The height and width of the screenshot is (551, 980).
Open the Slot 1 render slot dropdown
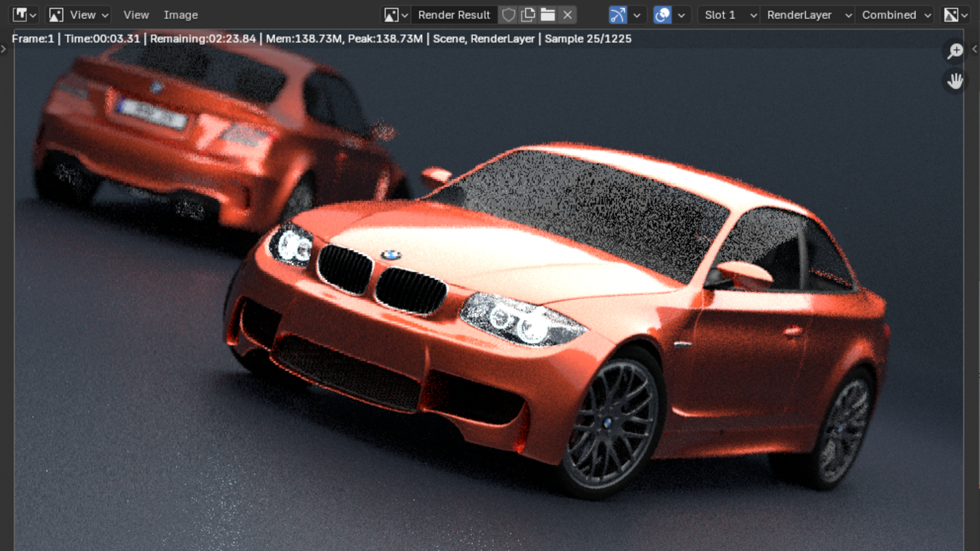tap(729, 15)
